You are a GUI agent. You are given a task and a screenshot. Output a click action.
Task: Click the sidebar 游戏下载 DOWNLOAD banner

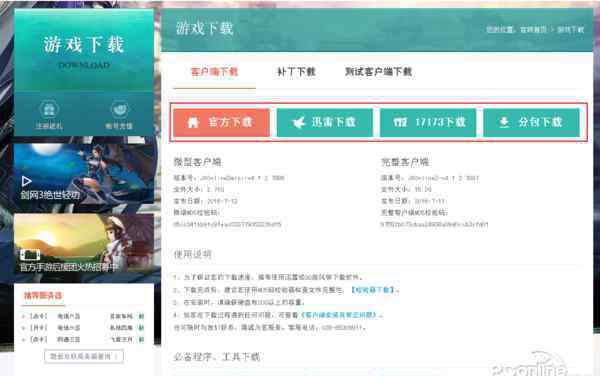[x=84, y=50]
